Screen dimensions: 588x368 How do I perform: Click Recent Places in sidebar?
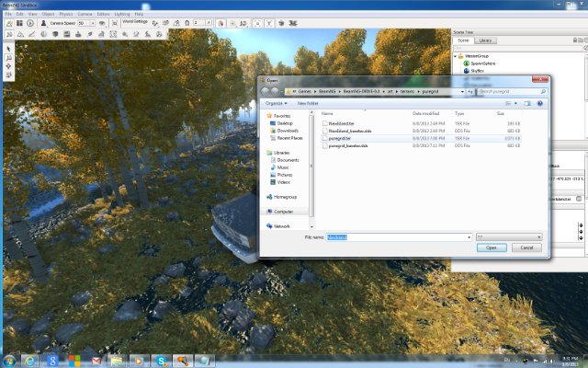coord(290,138)
